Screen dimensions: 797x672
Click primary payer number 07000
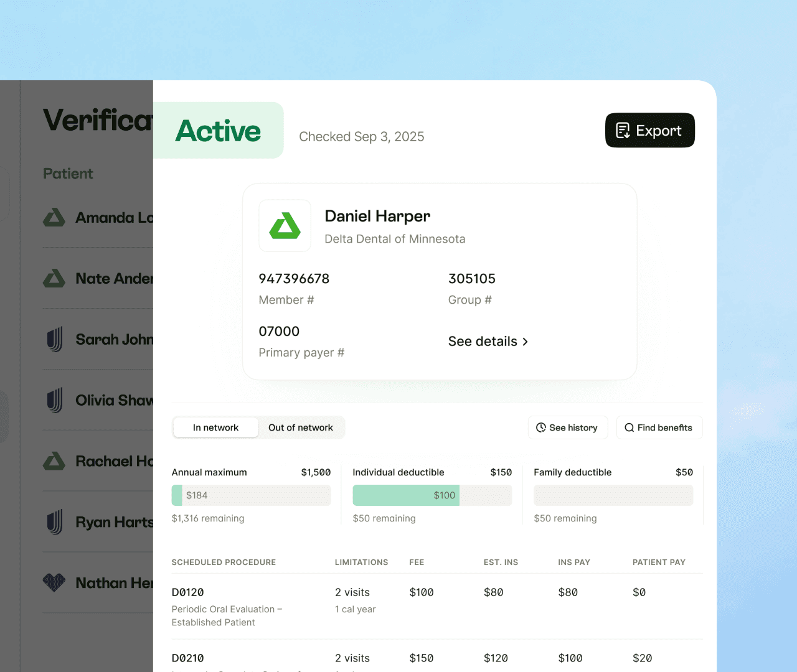tap(279, 332)
